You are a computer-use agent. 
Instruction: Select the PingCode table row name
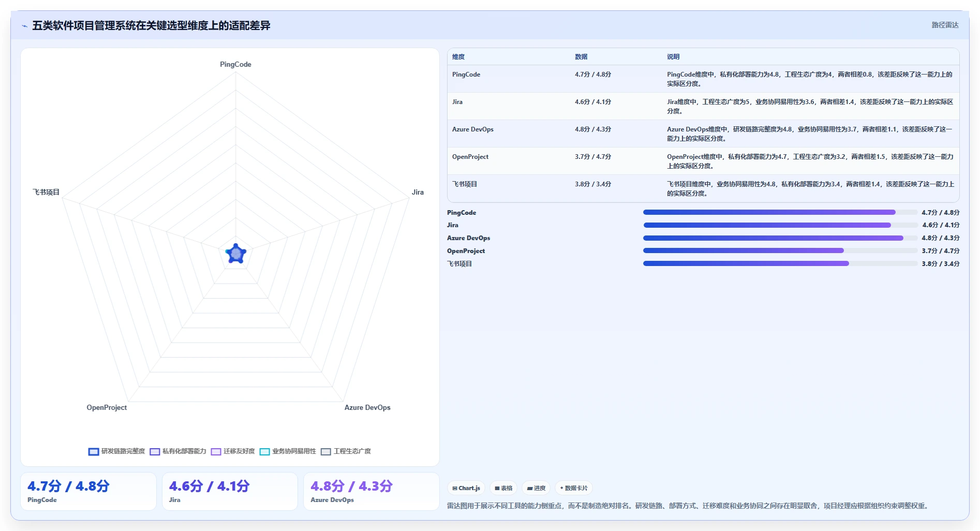(466, 75)
